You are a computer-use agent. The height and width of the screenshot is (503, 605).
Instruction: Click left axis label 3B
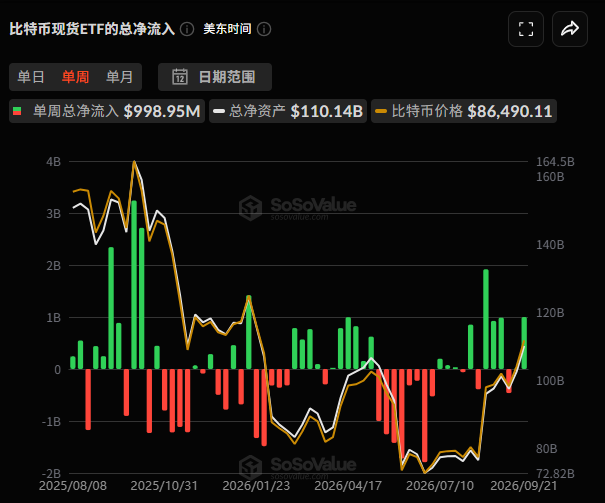point(54,214)
